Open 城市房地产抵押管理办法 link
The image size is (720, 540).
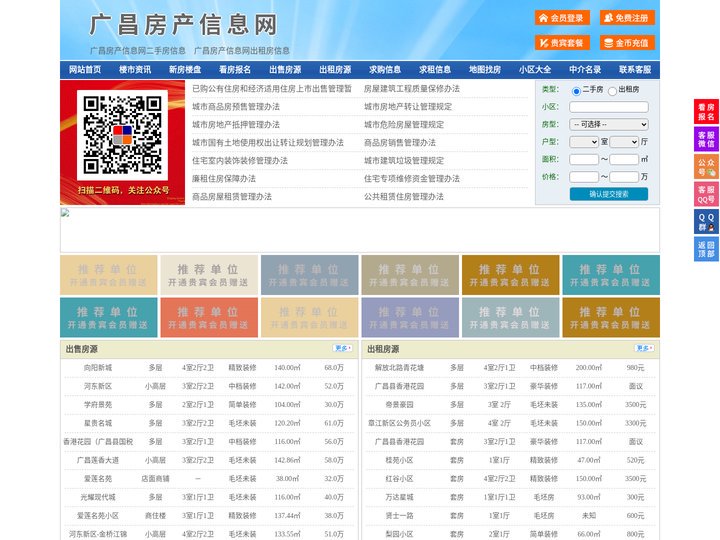pyautogui.click(x=236, y=124)
